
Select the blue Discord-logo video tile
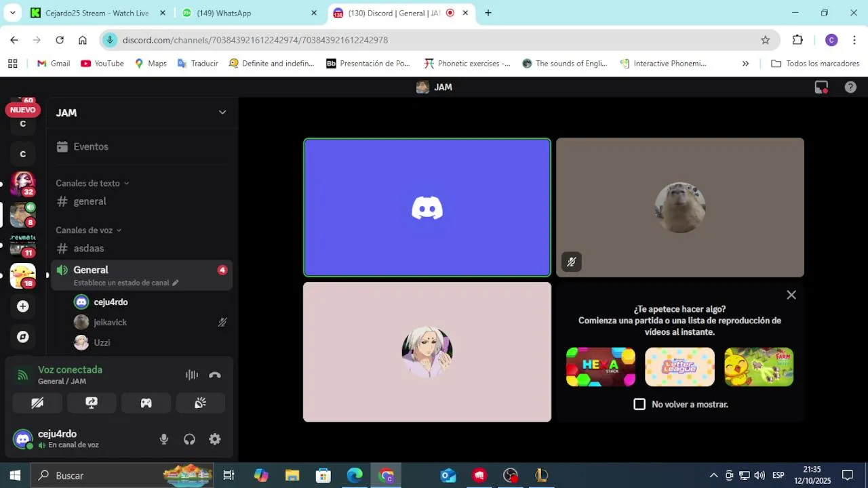[427, 207]
